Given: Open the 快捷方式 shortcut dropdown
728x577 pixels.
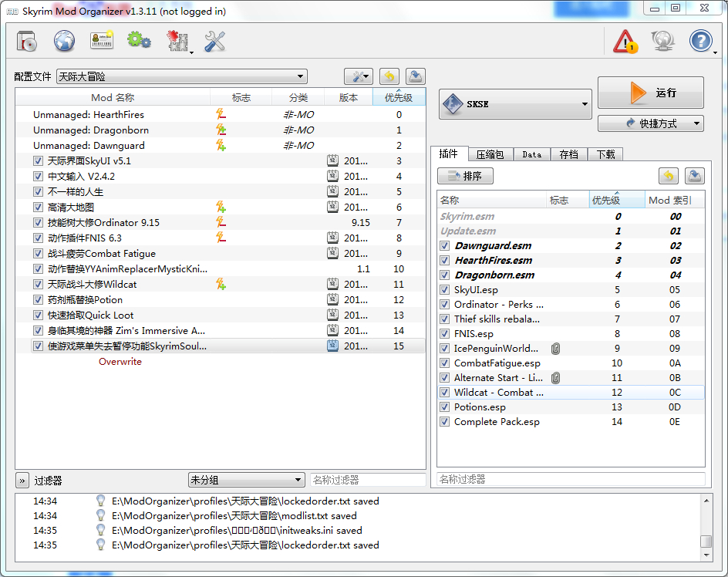Looking at the screenshot, I should click(650, 123).
